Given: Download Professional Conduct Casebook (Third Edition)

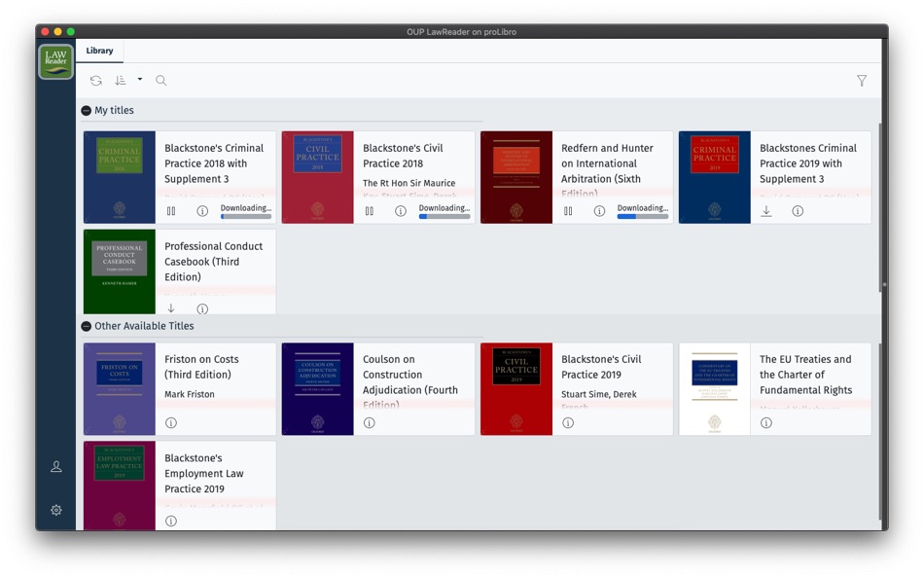Looking at the screenshot, I should pyautogui.click(x=171, y=307).
